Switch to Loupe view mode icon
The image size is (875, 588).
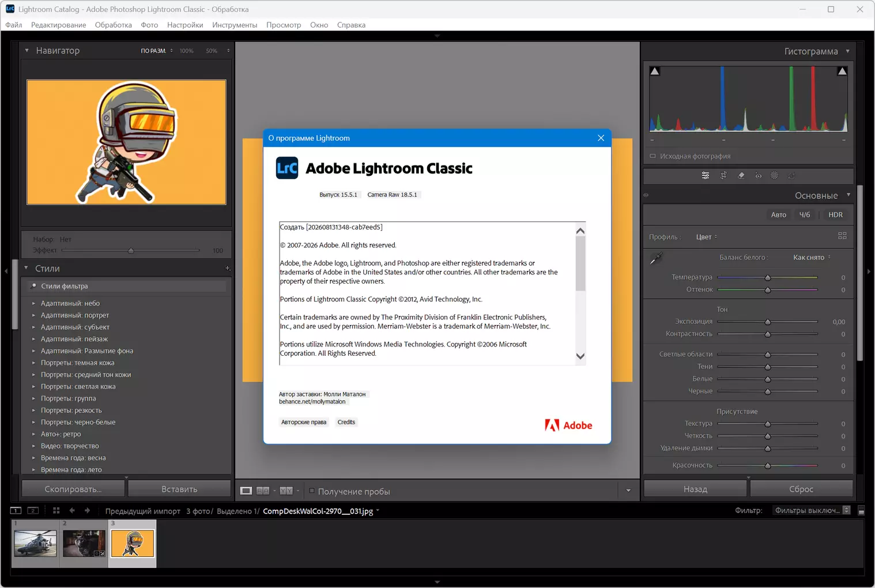(246, 491)
